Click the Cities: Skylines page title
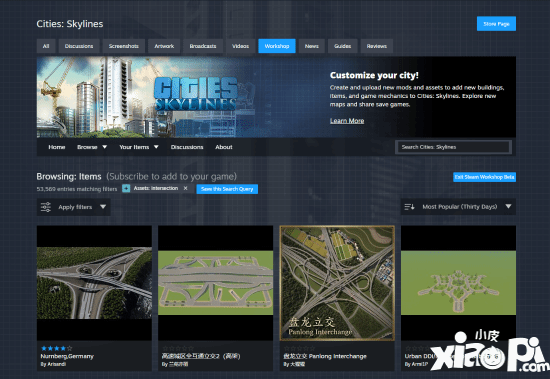Viewport: 550px width, 379px height. click(x=70, y=24)
